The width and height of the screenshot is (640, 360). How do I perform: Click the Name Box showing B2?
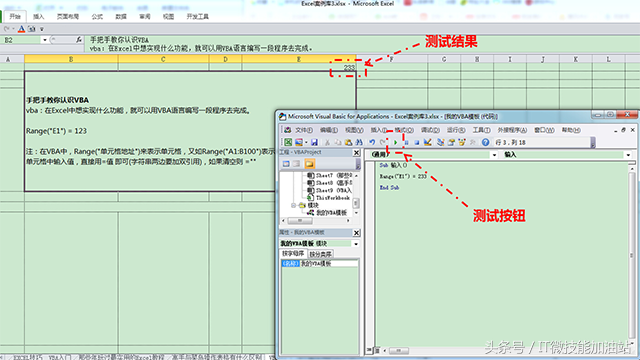coord(21,40)
